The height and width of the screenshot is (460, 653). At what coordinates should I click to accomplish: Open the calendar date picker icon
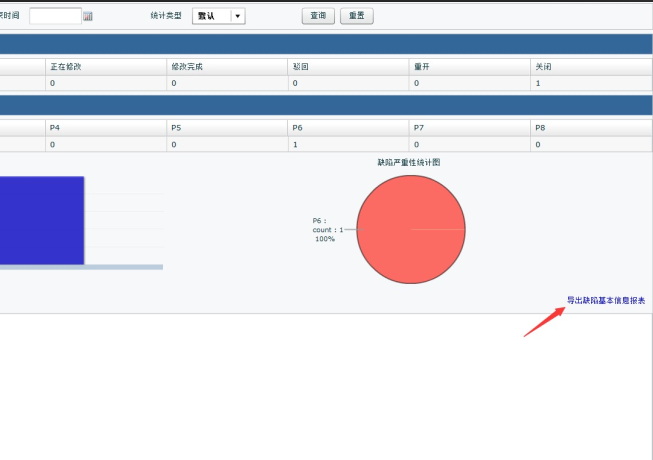[x=88, y=16]
